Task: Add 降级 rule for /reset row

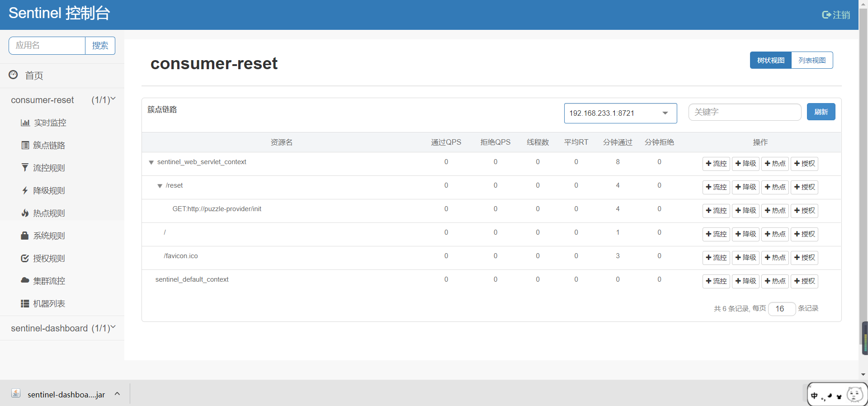Action: [x=745, y=187]
